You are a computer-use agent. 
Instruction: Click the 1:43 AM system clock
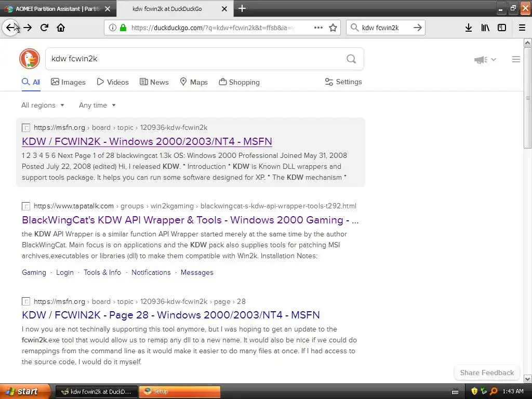click(x=513, y=392)
